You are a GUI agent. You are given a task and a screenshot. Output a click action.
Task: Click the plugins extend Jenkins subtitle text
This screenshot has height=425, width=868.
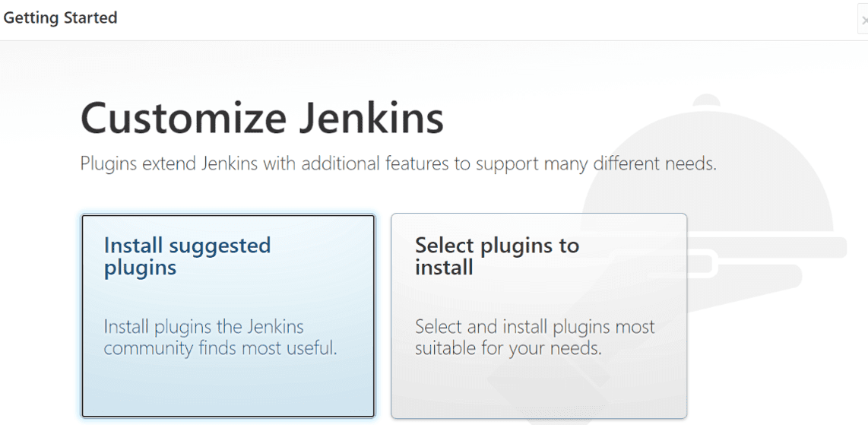[398, 164]
